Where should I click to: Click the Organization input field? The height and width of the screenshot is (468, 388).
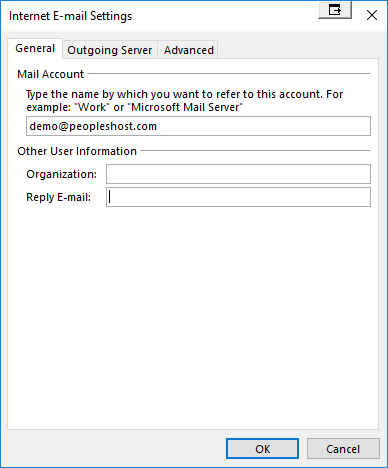[x=238, y=174]
